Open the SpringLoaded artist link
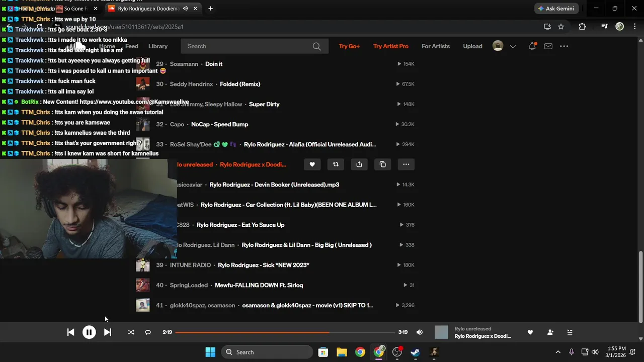 click(189, 285)
